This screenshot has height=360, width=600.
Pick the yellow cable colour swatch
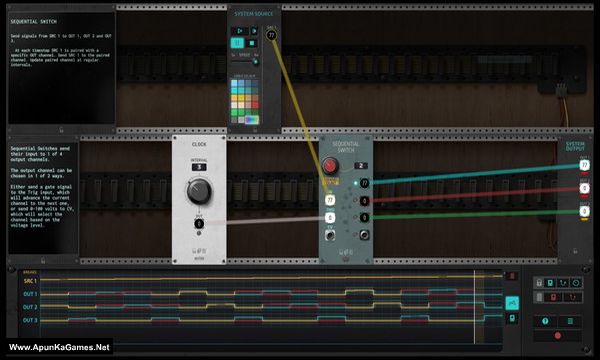coord(241,98)
